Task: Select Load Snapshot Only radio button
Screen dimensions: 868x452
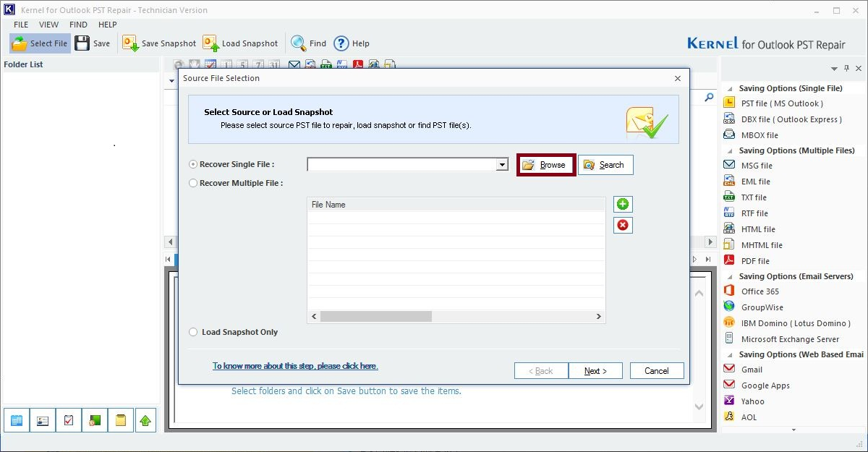Action: 193,333
